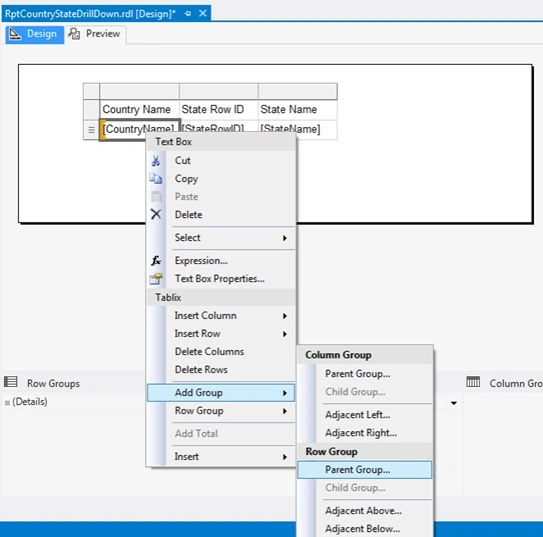
Task: Click the Expression fx icon
Action: pyautogui.click(x=156, y=260)
